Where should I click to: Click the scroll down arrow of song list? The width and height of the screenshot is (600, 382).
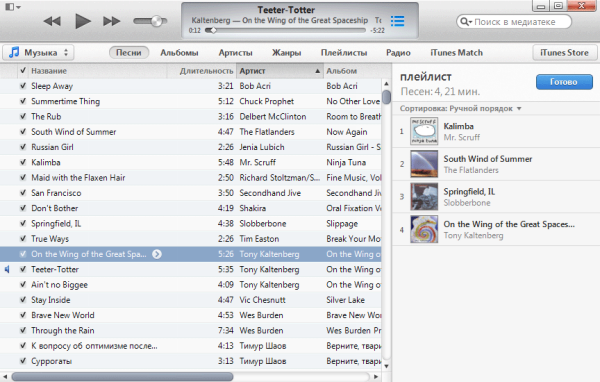click(x=386, y=366)
